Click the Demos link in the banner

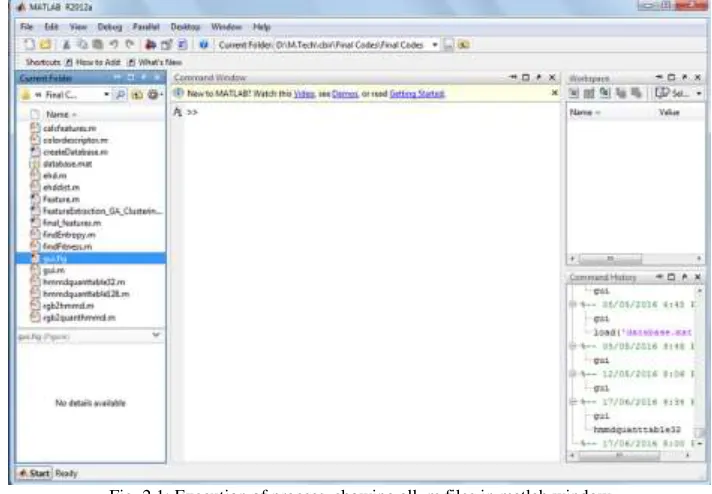point(345,94)
